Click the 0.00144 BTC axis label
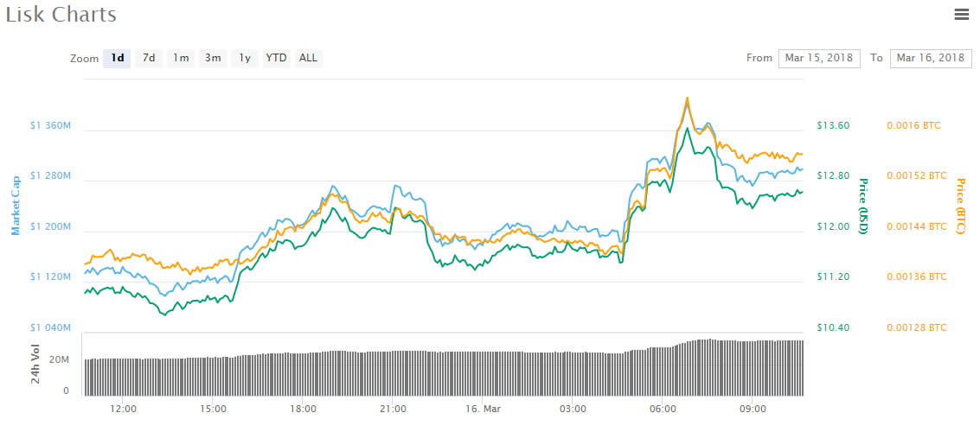The height and width of the screenshot is (432, 980). pyautogui.click(x=917, y=226)
